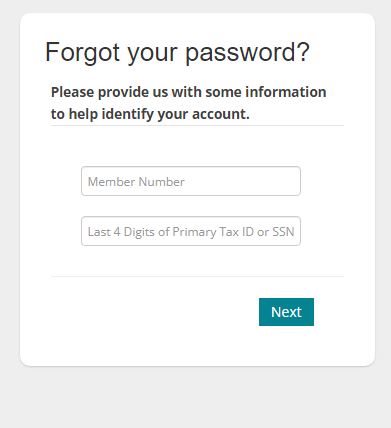Click the horizontal divider above the Next button

pyautogui.click(x=197, y=276)
